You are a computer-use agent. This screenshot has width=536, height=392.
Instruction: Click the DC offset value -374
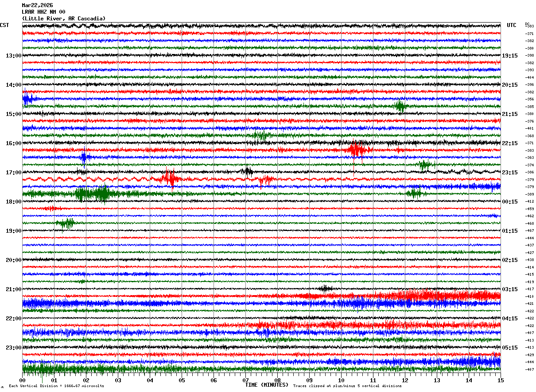529,165
